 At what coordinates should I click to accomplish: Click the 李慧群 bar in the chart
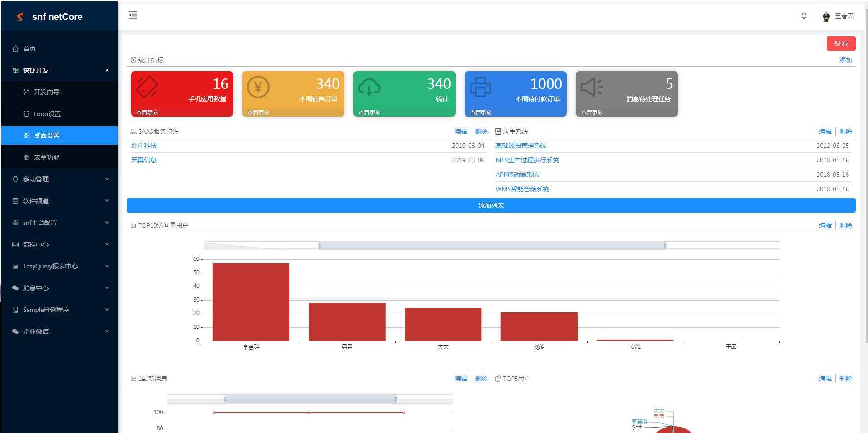[251, 302]
